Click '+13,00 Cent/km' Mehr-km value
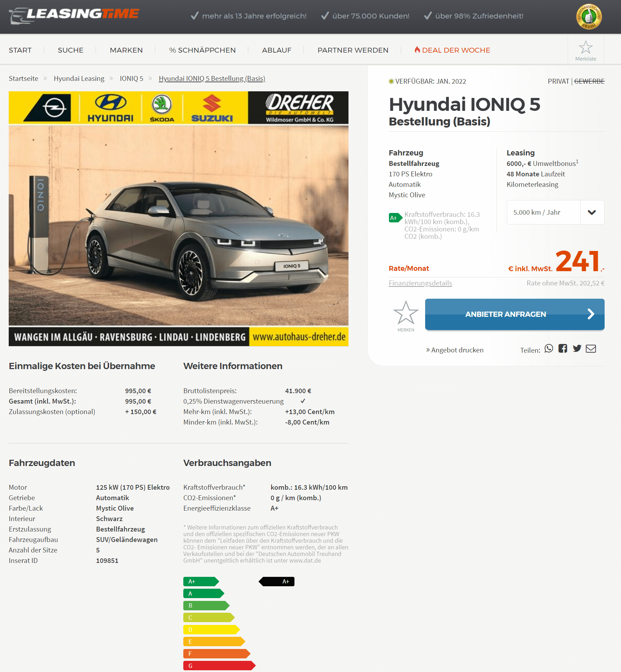The width and height of the screenshot is (621, 672). pos(310,412)
